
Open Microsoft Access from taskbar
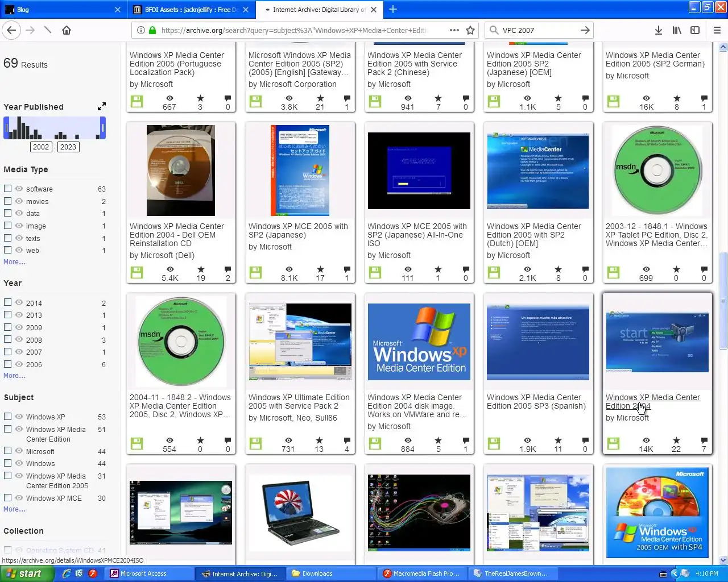pyautogui.click(x=149, y=573)
